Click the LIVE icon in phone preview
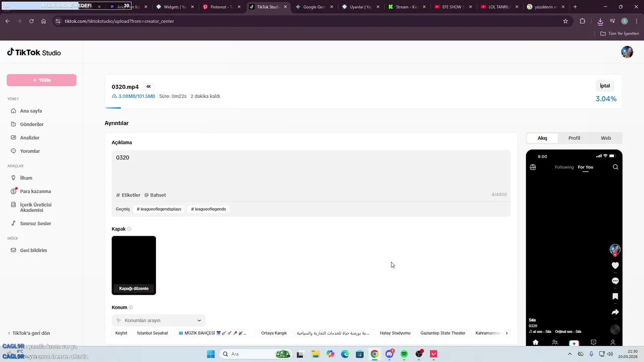 [x=533, y=167]
